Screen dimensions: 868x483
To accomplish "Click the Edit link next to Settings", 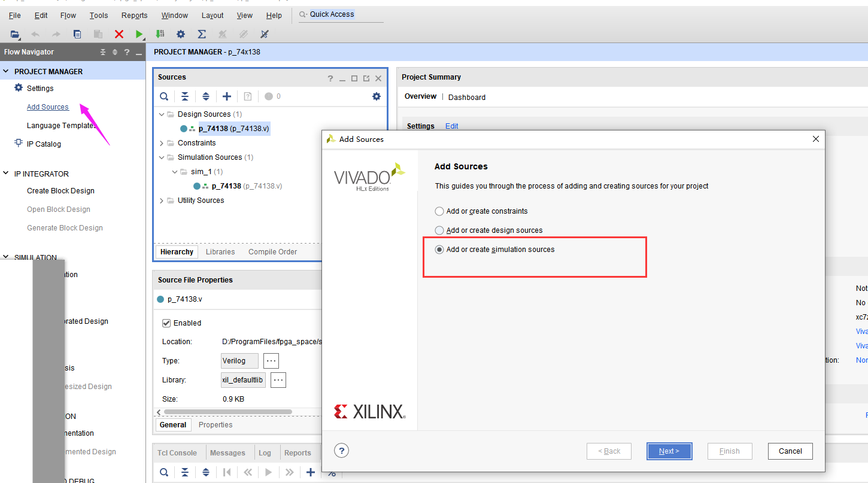I will (x=452, y=126).
